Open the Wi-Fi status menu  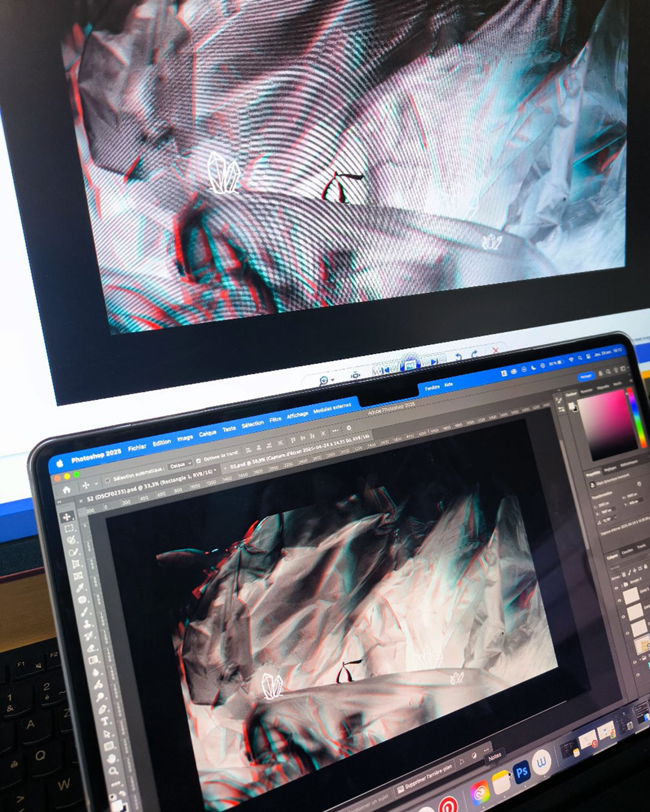[571, 360]
